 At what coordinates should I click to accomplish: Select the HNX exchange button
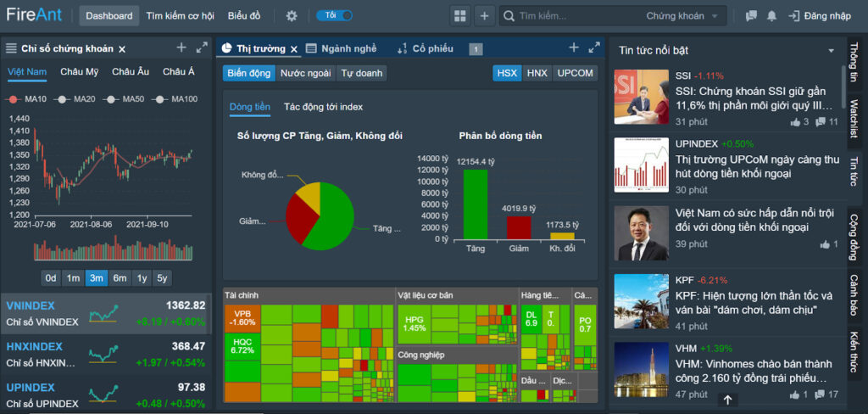pyautogui.click(x=537, y=73)
